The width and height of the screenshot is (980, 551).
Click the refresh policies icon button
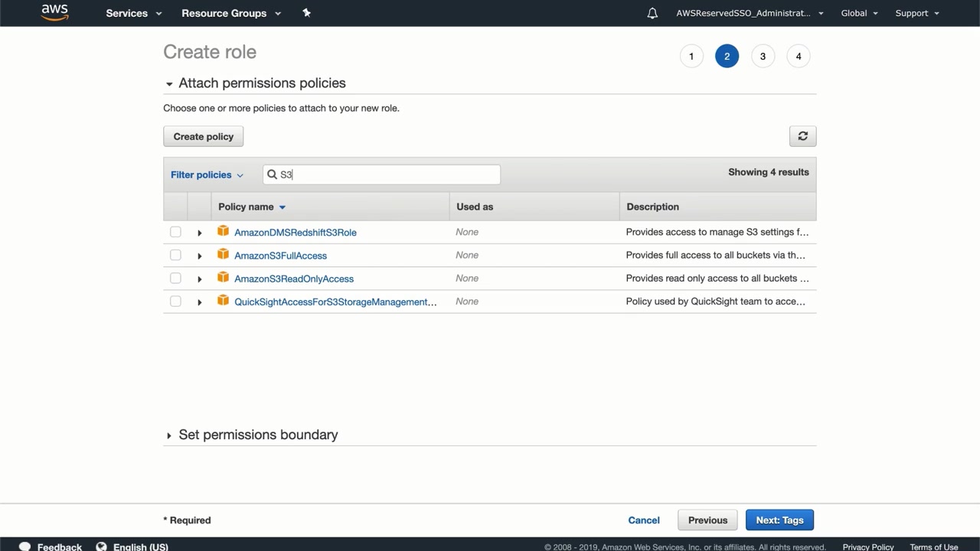pos(802,136)
